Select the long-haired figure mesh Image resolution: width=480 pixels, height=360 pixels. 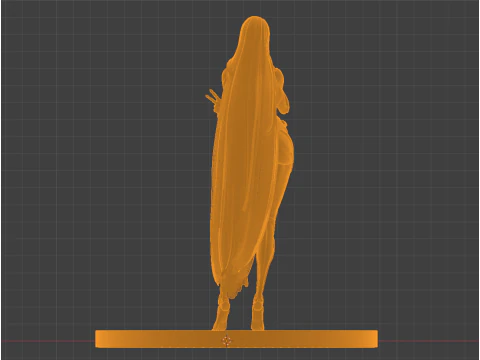248,173
